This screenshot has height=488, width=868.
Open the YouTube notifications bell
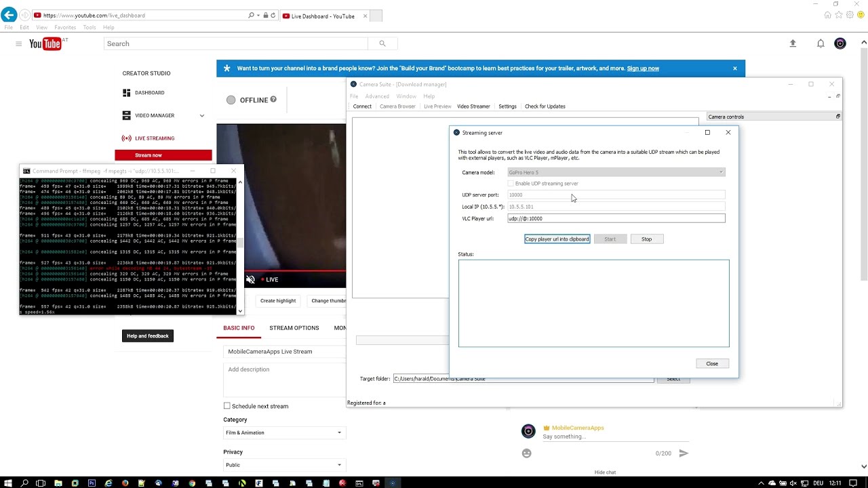tap(821, 43)
